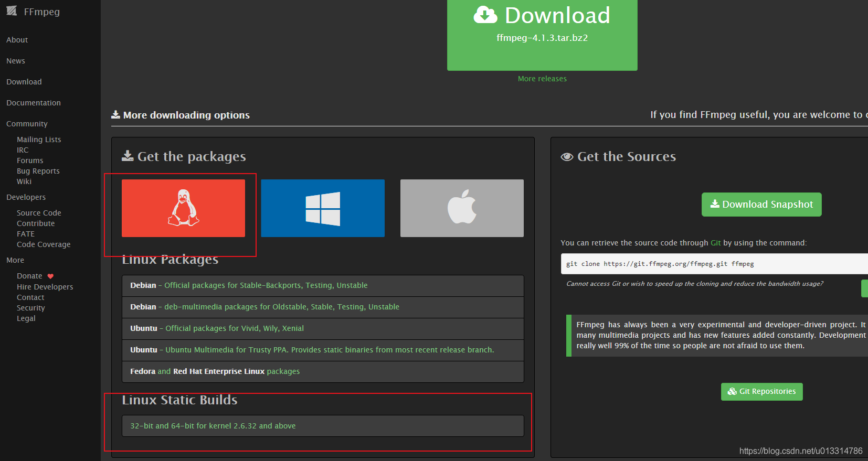Open Wiki in the sidebar
868x461 pixels.
point(24,181)
